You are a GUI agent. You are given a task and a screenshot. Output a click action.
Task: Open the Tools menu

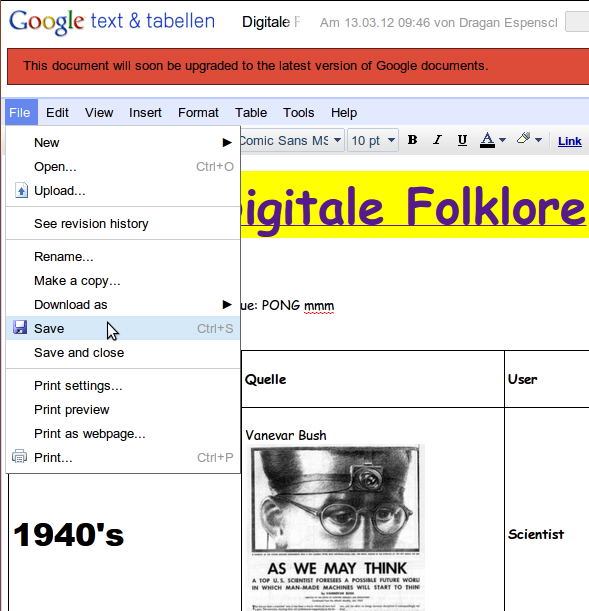pyautogui.click(x=298, y=113)
